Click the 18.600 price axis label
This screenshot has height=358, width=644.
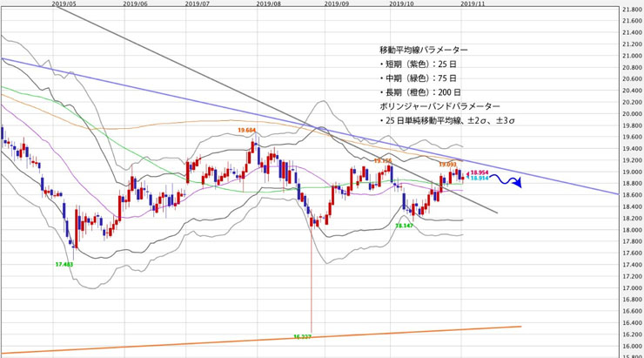click(632, 195)
